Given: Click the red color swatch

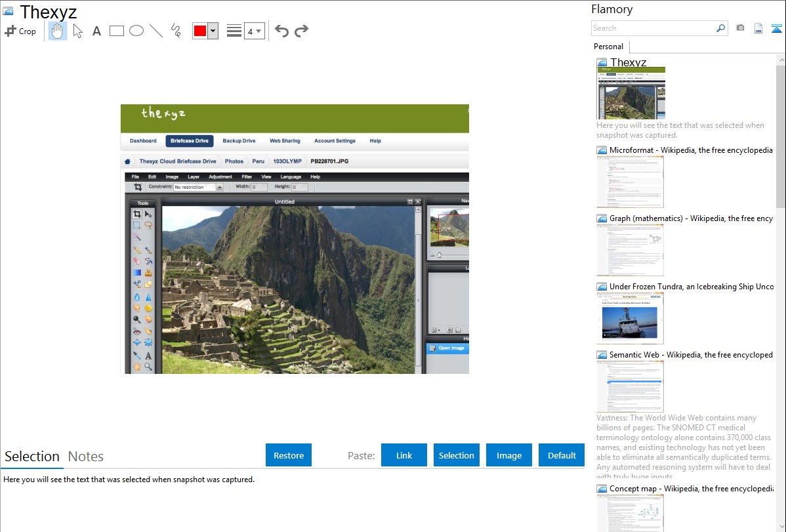Looking at the screenshot, I should 200,31.
